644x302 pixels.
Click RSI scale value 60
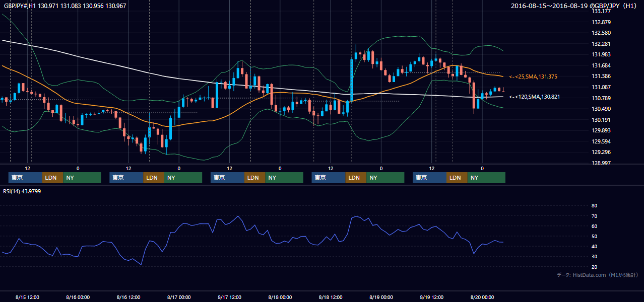pyautogui.click(x=594, y=226)
